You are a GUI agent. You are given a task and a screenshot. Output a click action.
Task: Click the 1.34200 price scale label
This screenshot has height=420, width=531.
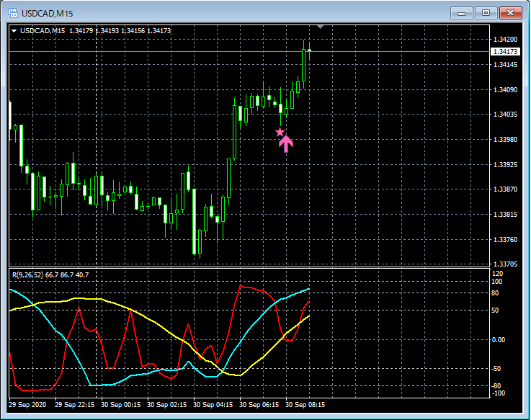(505, 40)
